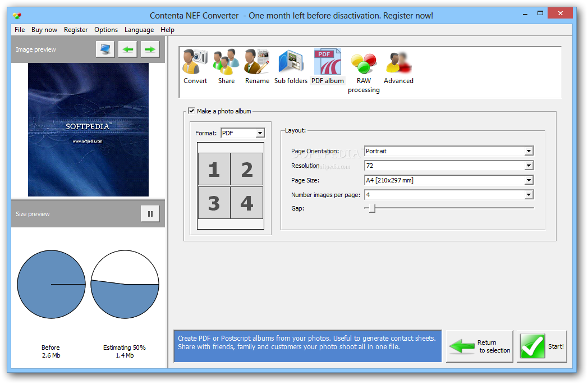
Task: Open the Language menu
Action: [139, 30]
